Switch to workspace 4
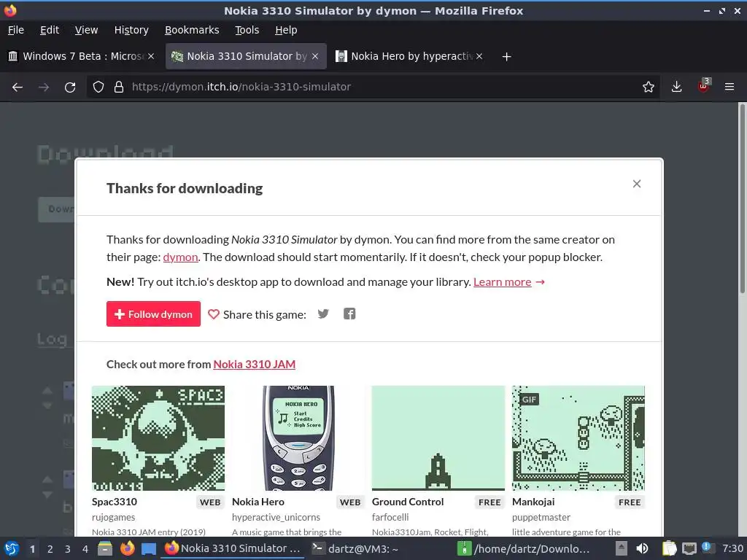747x560 pixels. (85, 549)
